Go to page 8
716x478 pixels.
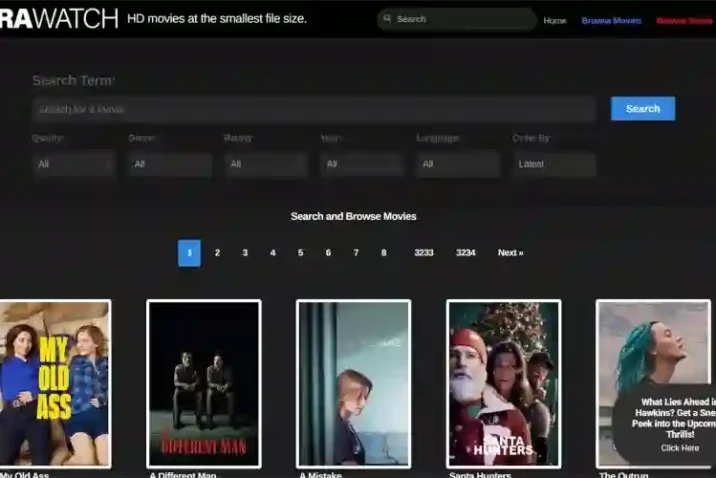coord(384,252)
